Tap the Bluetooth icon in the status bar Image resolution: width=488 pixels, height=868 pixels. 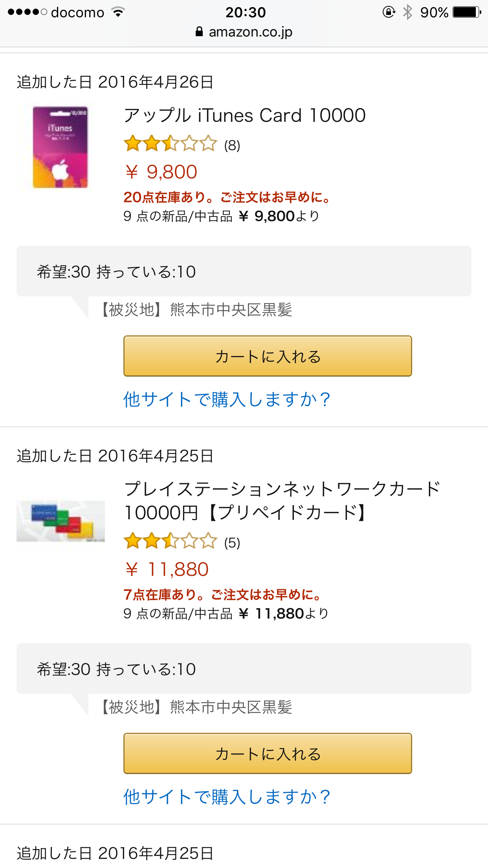(407, 12)
